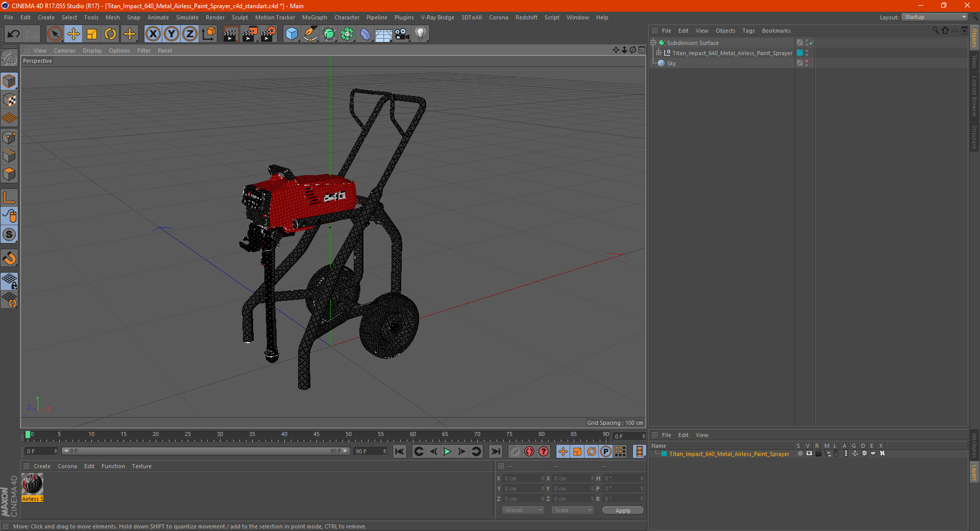Viewport: 980px width, 531px height.
Task: Toggle Subdivision Surface enable checkmark
Action: pyautogui.click(x=811, y=43)
